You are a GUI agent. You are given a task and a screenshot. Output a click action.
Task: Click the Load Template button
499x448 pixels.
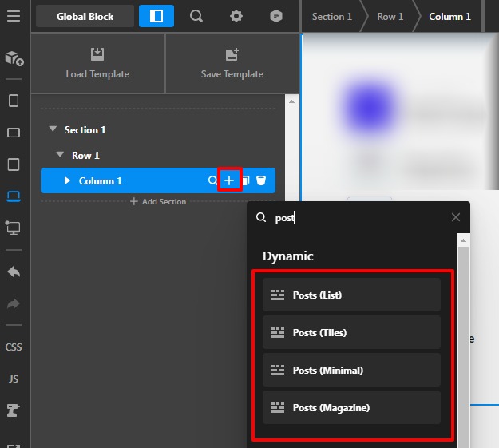(97, 65)
